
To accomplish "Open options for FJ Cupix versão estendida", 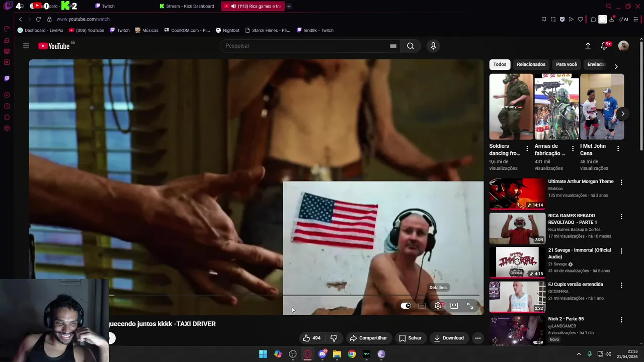I will (621, 285).
